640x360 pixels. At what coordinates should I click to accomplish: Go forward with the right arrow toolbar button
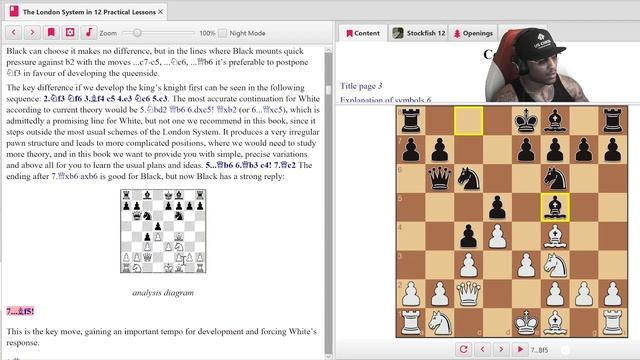point(32,33)
